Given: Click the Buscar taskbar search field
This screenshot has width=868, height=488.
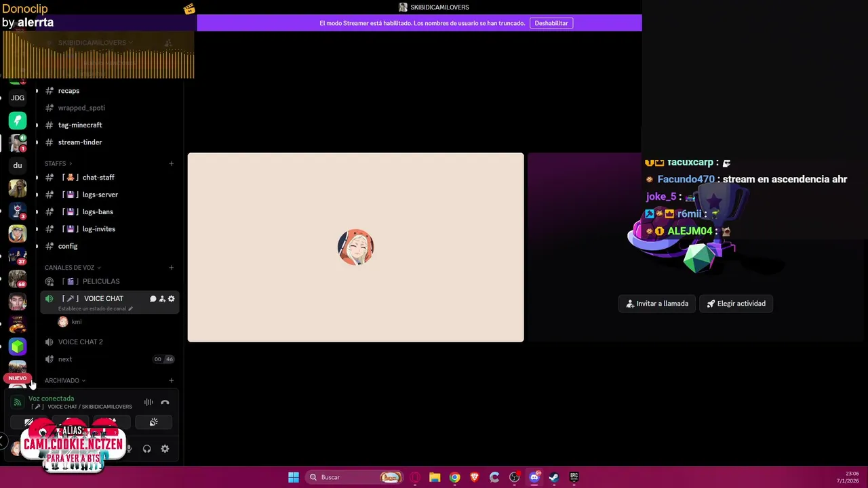Looking at the screenshot, I should (x=353, y=477).
